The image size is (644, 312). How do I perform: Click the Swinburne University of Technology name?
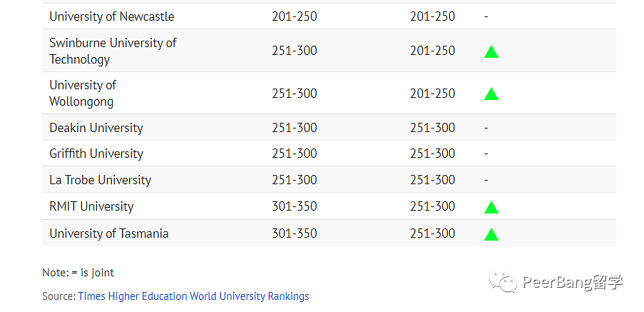coord(113,51)
